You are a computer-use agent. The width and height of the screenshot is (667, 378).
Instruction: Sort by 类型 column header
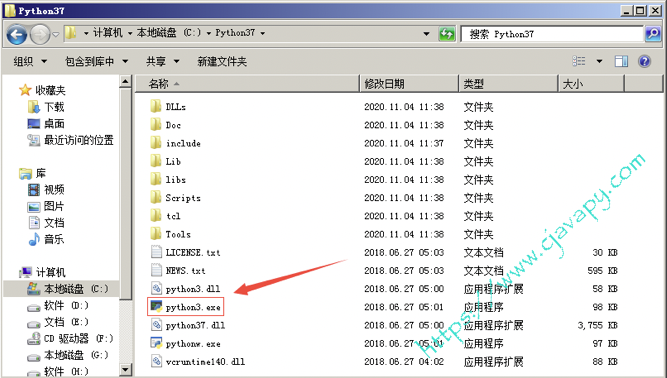coord(509,84)
